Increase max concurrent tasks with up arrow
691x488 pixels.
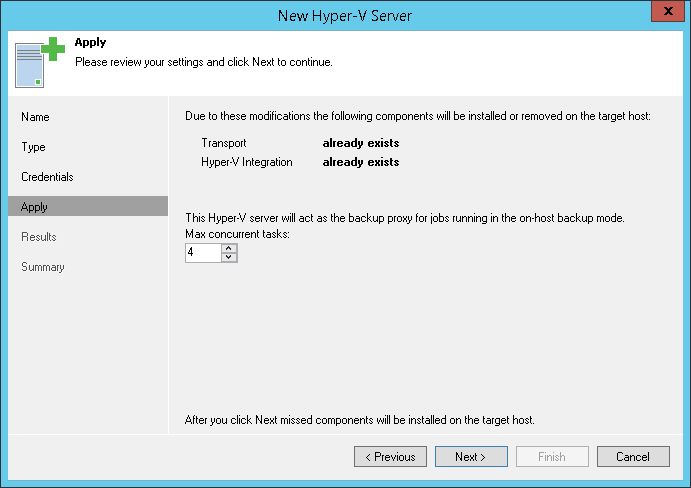[229, 248]
